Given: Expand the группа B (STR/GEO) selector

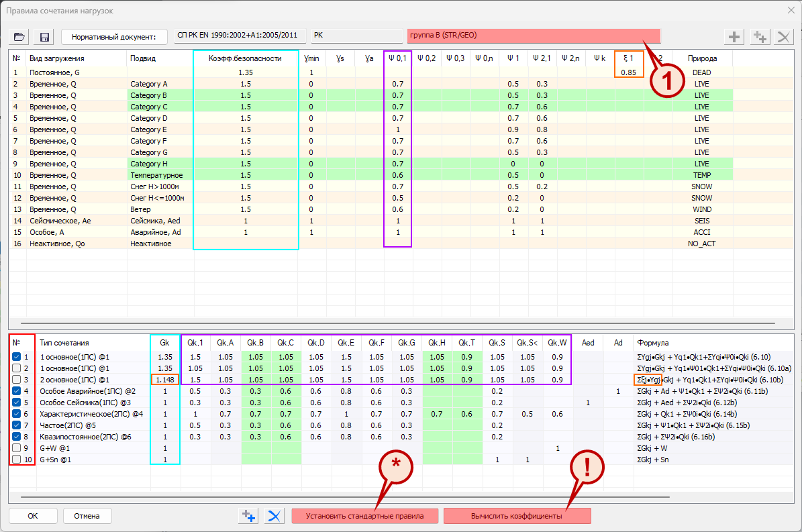Looking at the screenshot, I should [x=534, y=36].
